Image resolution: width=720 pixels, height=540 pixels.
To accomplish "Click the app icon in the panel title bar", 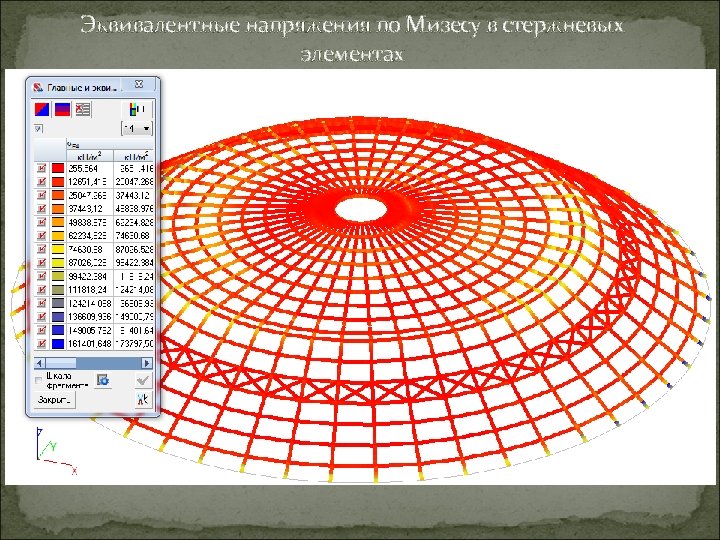I will coord(38,87).
